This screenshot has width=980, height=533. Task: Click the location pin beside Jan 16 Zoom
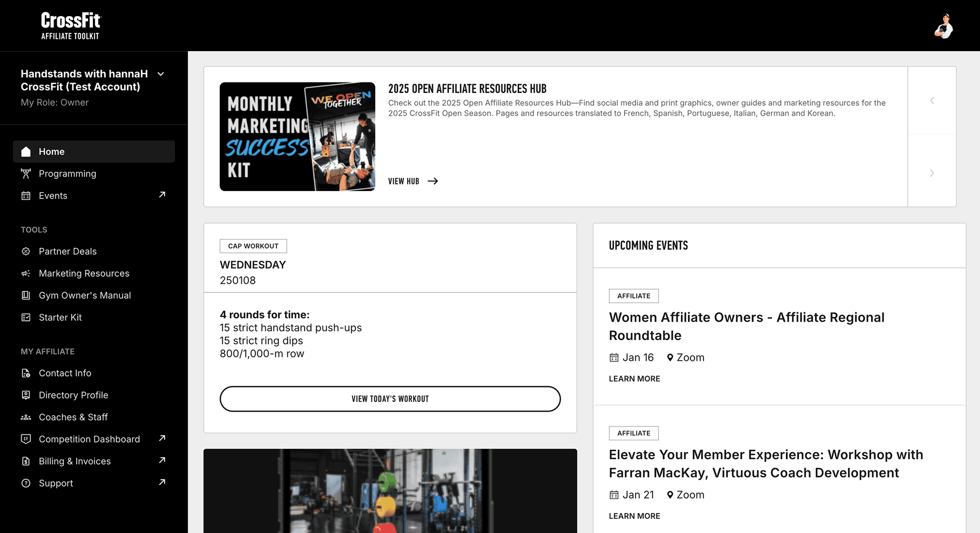coord(670,358)
